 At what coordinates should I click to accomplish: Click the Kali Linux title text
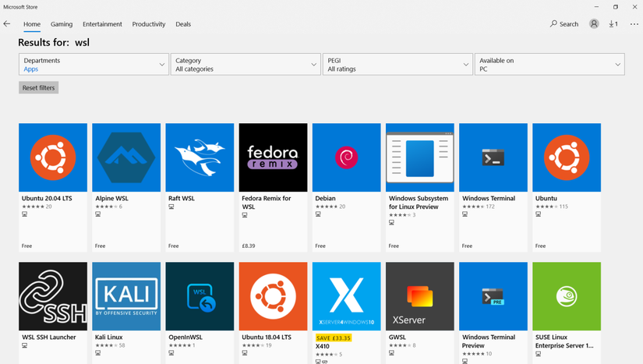(108, 337)
